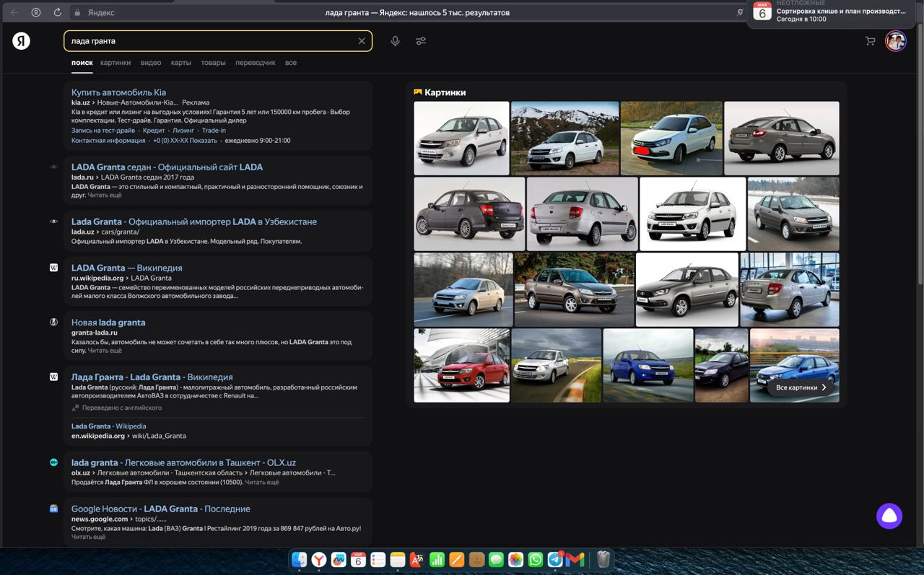Screen dimensions: 924x575
Task: Start voice search with microphone icon
Action: pyautogui.click(x=395, y=41)
